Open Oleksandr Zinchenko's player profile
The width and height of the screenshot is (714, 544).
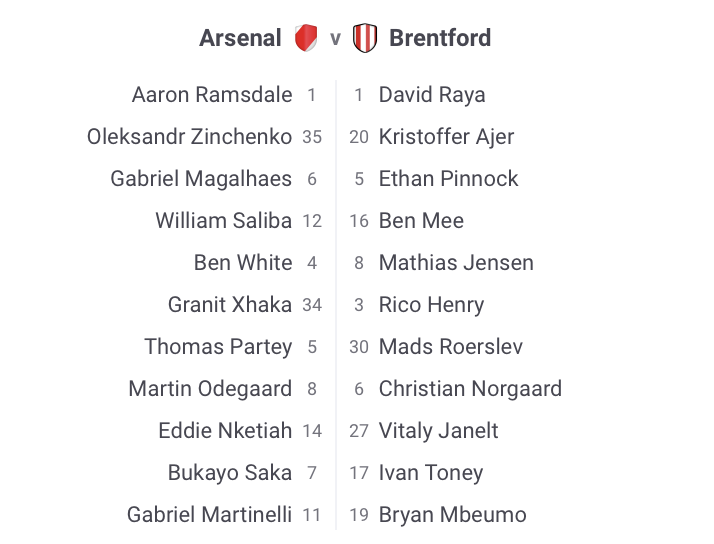[x=189, y=137]
